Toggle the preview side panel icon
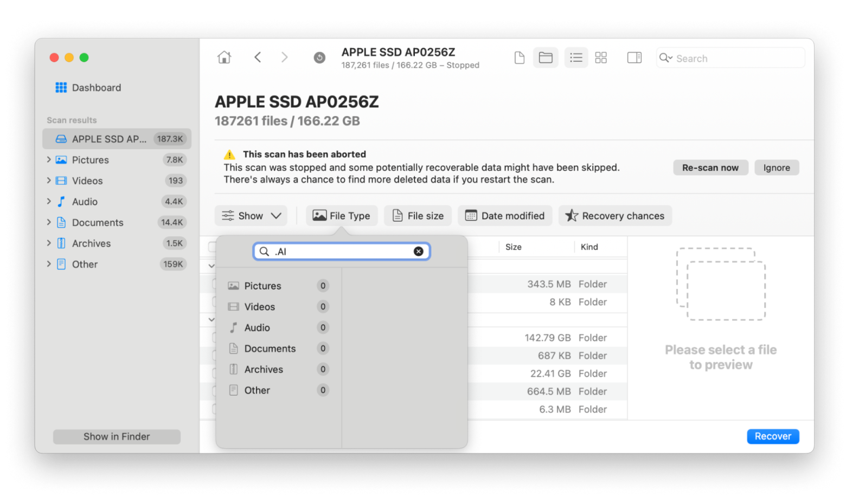Screen dimensions: 846x504 tap(634, 57)
